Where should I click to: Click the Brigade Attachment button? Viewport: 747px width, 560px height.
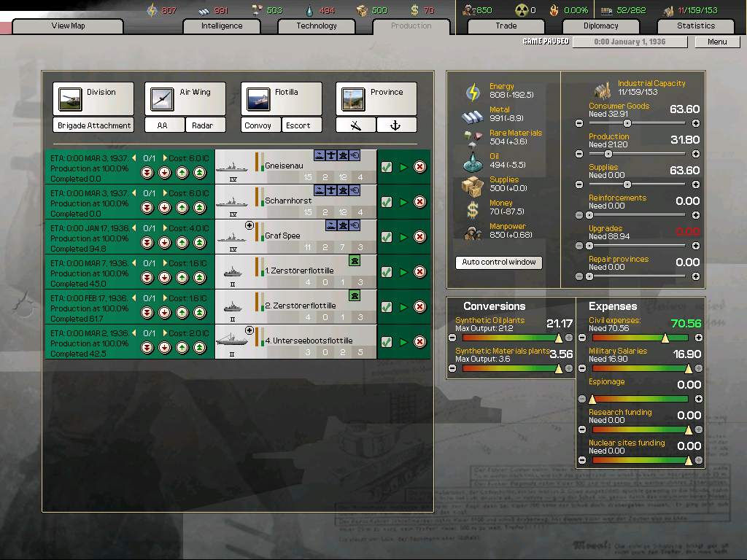[94, 125]
